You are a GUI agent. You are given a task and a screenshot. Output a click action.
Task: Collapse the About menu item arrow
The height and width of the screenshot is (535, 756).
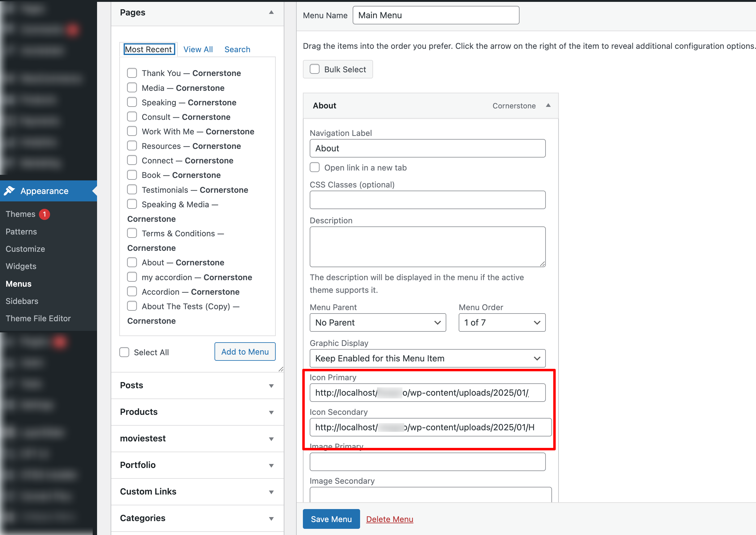point(548,105)
